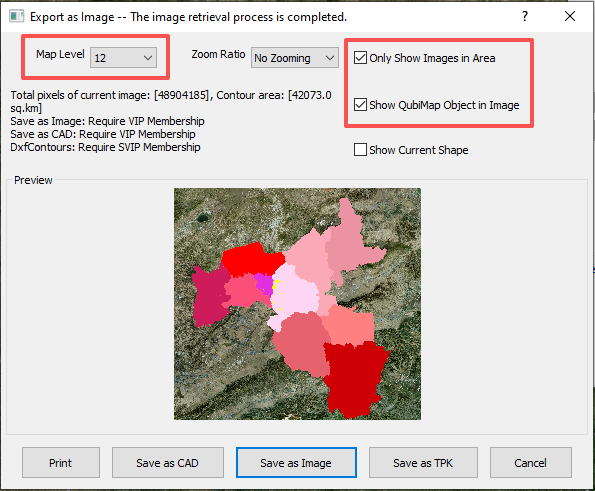Click the small lake on the satellite preview
The width and height of the screenshot is (595, 491).
202,218
